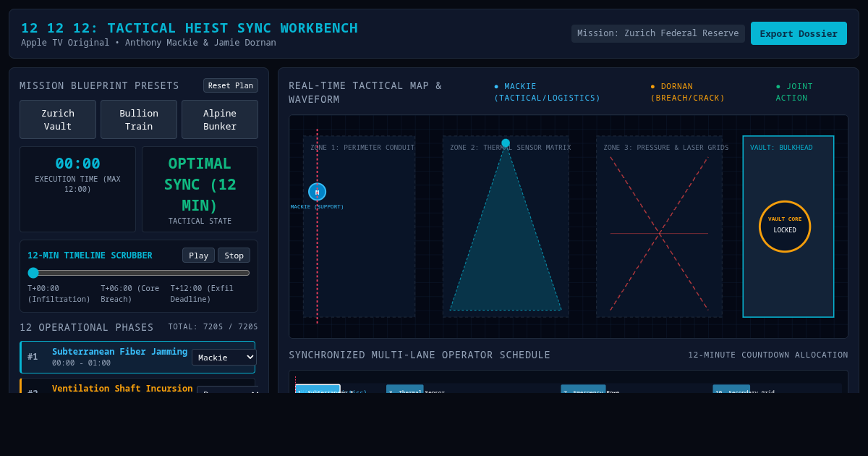Click the Mackie operator marker on the map
This screenshot has height=456, width=868.
317,192
